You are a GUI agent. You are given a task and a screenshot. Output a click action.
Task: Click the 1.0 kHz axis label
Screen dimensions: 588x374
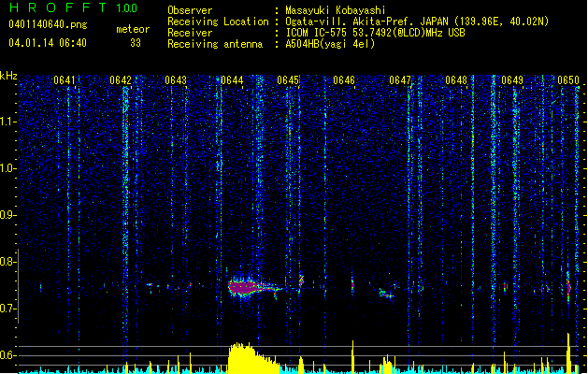pyautogui.click(x=8, y=168)
